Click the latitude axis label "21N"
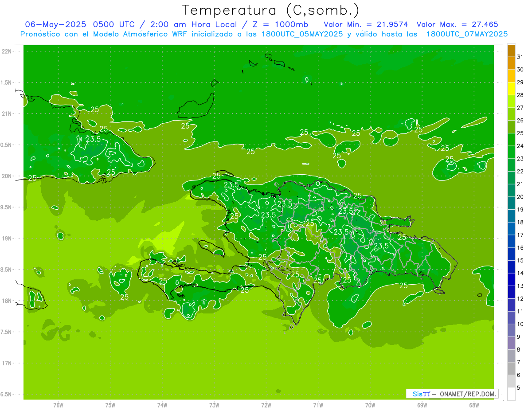 [x=7, y=114]
